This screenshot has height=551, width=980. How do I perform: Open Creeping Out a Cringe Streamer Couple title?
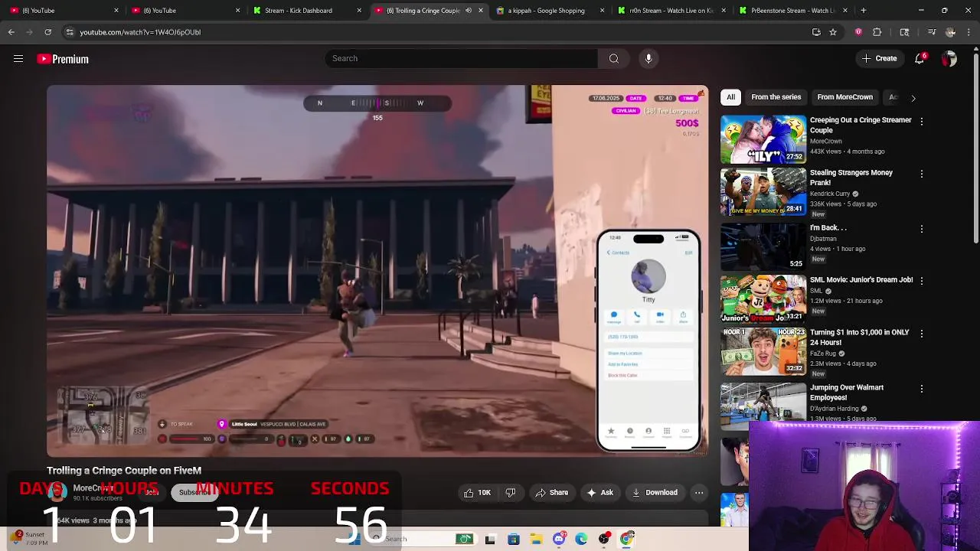861,125
